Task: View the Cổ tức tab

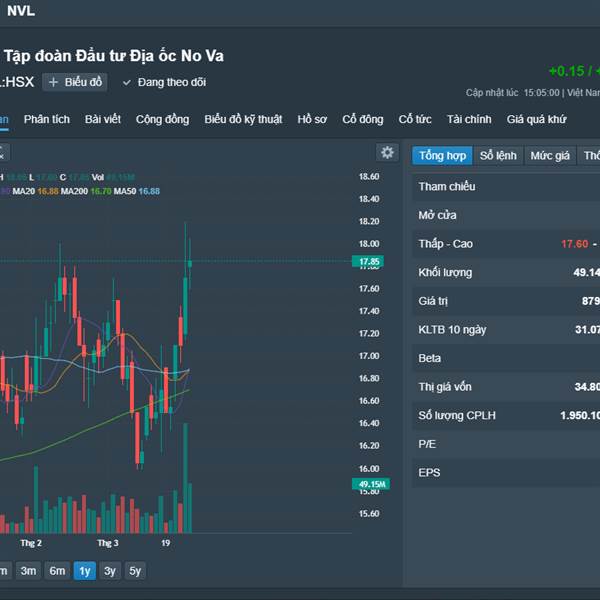Action: [415, 119]
